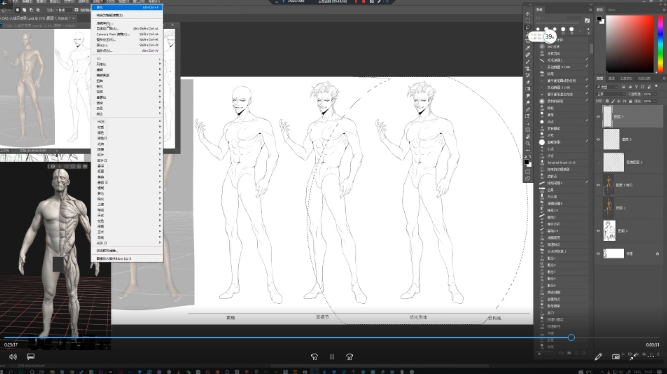Select the Clone Stamp tool
The image size is (667, 374).
tap(528, 68)
